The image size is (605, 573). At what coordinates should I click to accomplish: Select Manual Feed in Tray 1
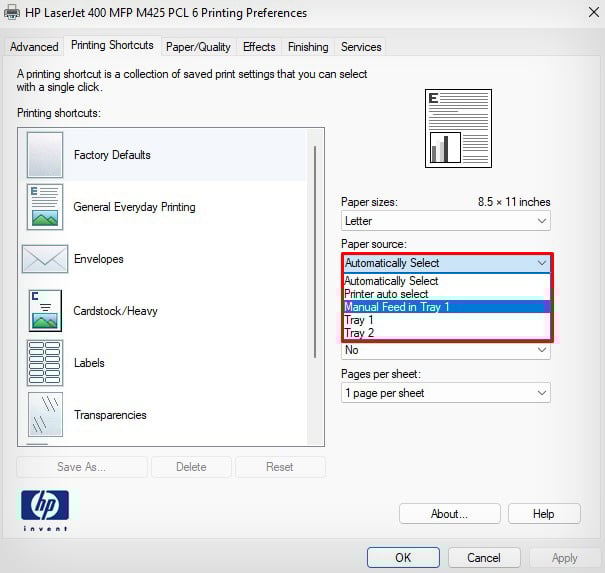pyautogui.click(x=446, y=307)
